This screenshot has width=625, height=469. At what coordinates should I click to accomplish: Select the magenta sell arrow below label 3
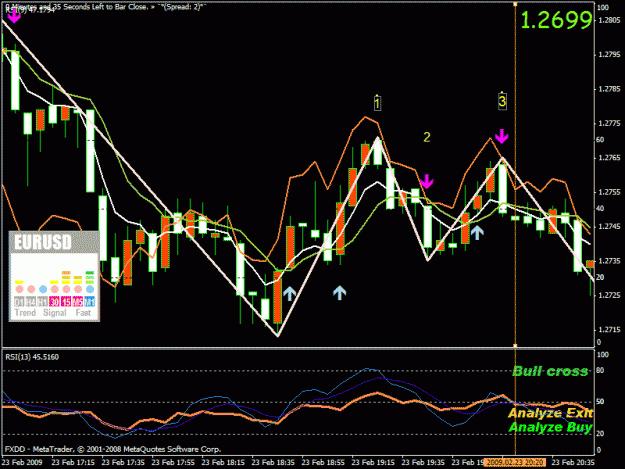click(502, 136)
